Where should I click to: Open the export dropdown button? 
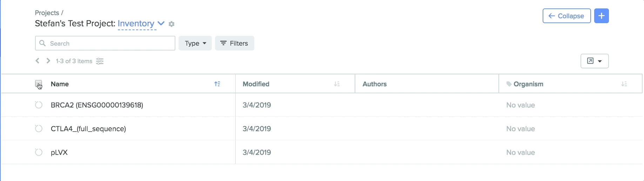click(595, 61)
